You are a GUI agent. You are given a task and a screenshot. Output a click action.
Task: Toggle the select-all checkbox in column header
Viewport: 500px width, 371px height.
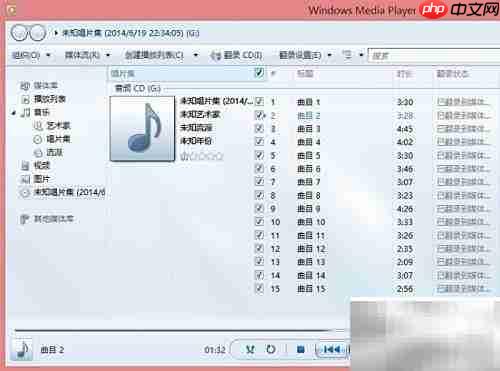coord(259,73)
